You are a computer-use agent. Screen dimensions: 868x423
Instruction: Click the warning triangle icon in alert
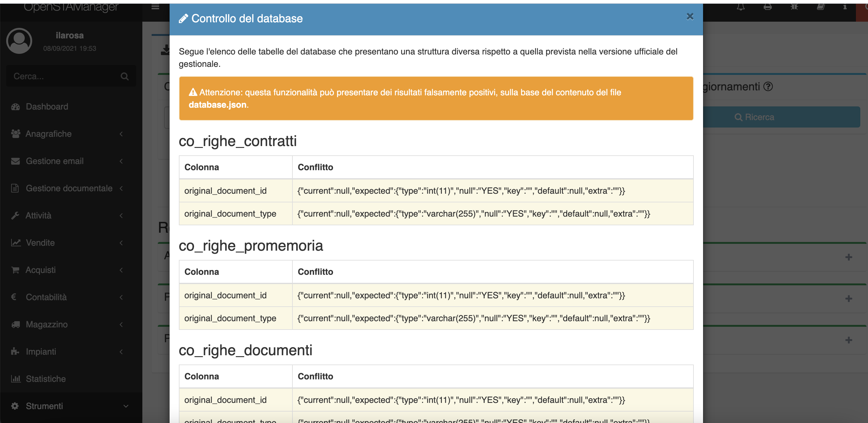(193, 92)
